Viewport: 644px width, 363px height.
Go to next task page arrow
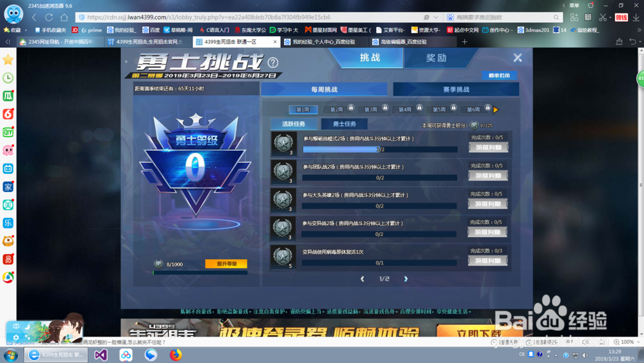(406, 279)
